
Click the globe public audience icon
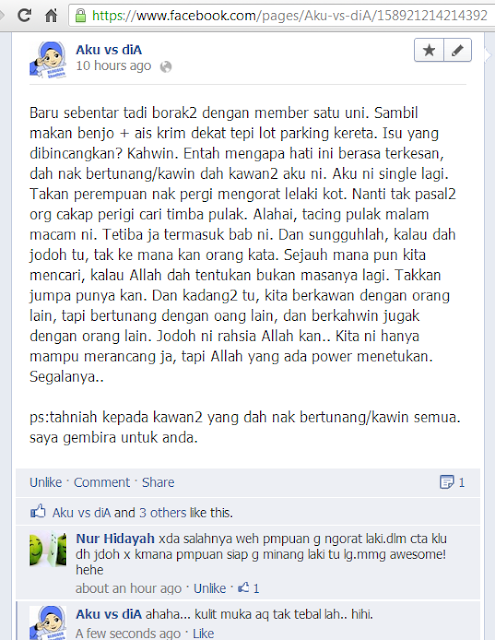tap(166, 67)
